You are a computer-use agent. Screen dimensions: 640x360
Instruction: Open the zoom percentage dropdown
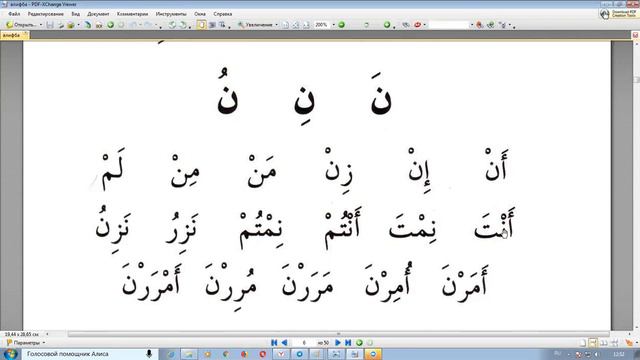point(333,25)
